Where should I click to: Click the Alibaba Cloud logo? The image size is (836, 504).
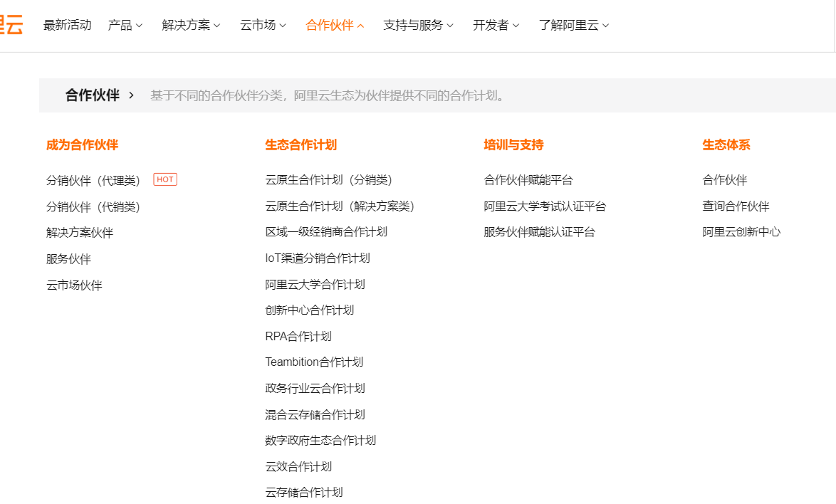point(11,25)
